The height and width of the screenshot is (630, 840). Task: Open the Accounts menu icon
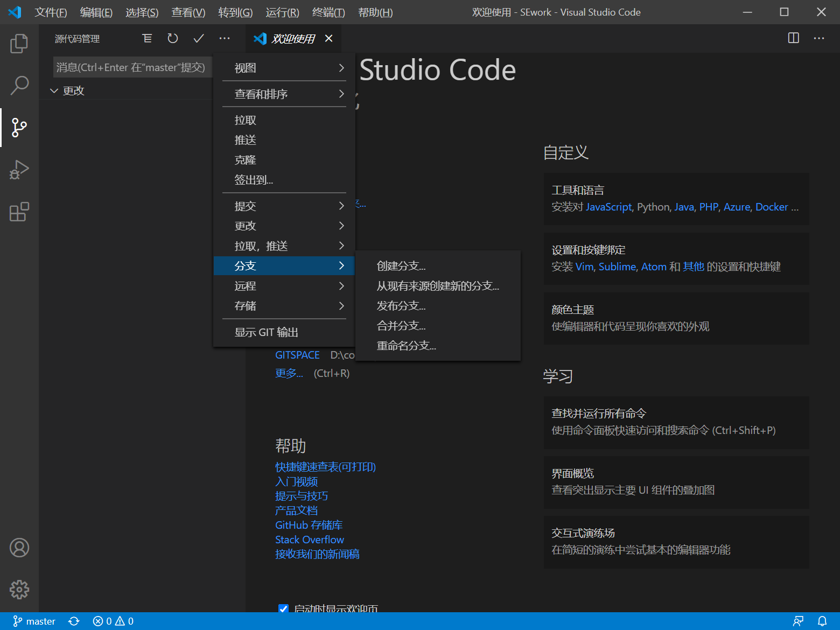pos(19,548)
